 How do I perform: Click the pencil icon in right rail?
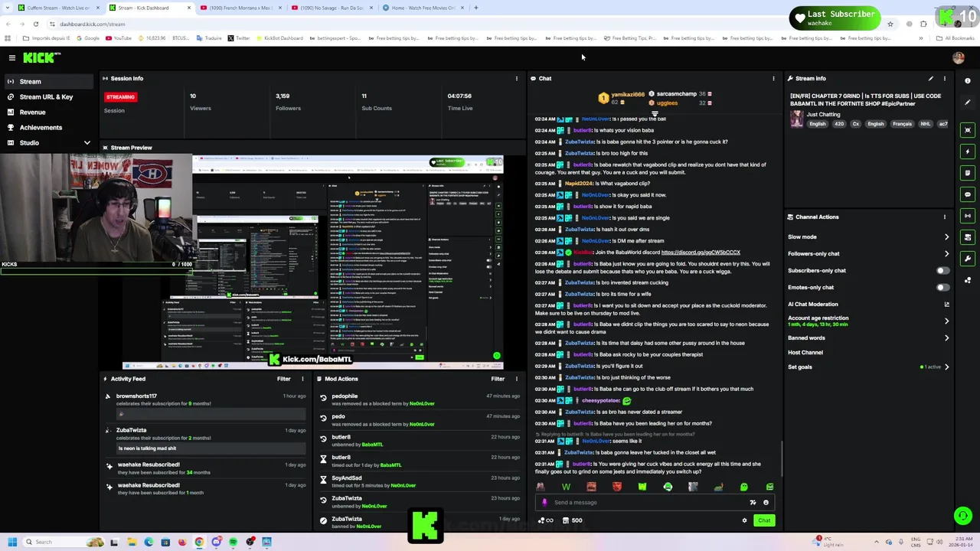pos(968,103)
